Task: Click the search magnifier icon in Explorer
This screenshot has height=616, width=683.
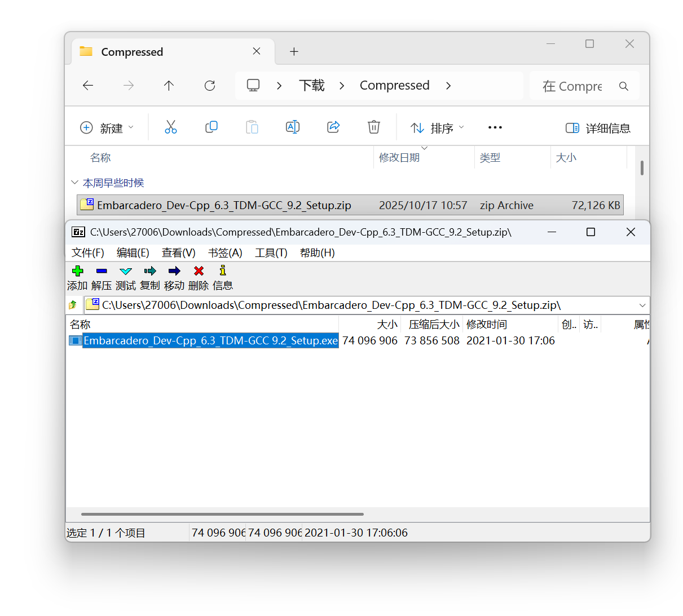Action: coord(623,86)
